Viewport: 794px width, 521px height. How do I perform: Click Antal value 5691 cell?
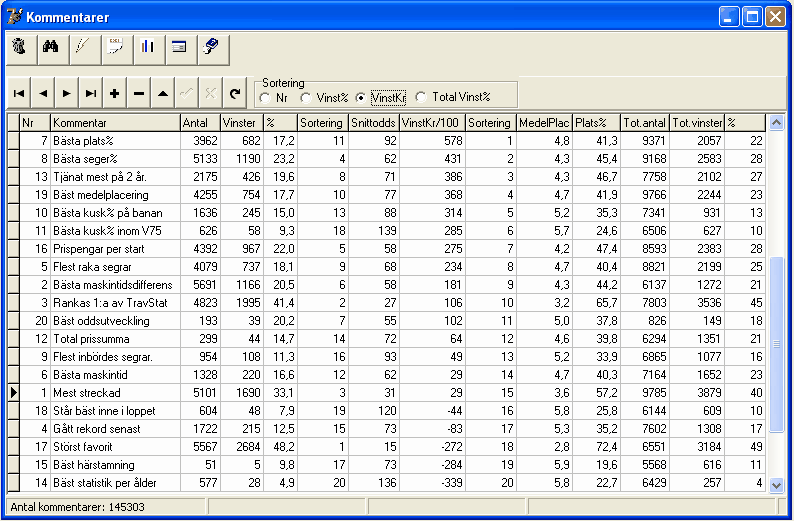(x=201, y=285)
